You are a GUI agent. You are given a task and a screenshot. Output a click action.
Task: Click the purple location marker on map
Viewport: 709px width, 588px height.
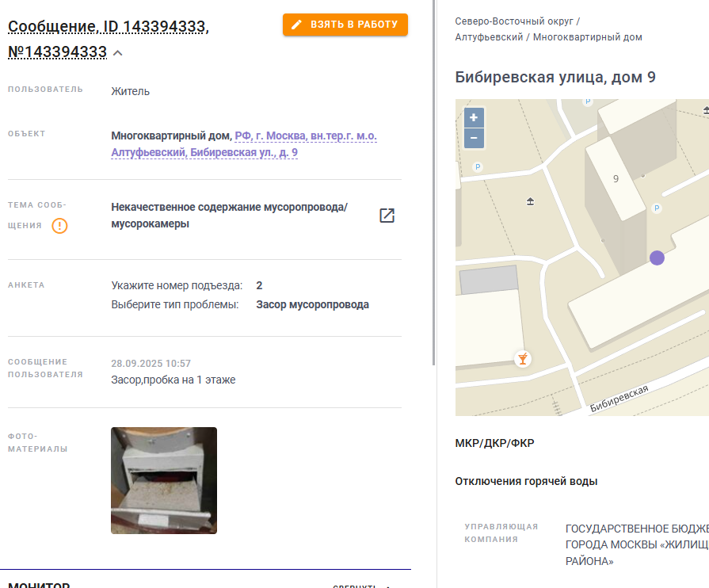[x=657, y=258]
